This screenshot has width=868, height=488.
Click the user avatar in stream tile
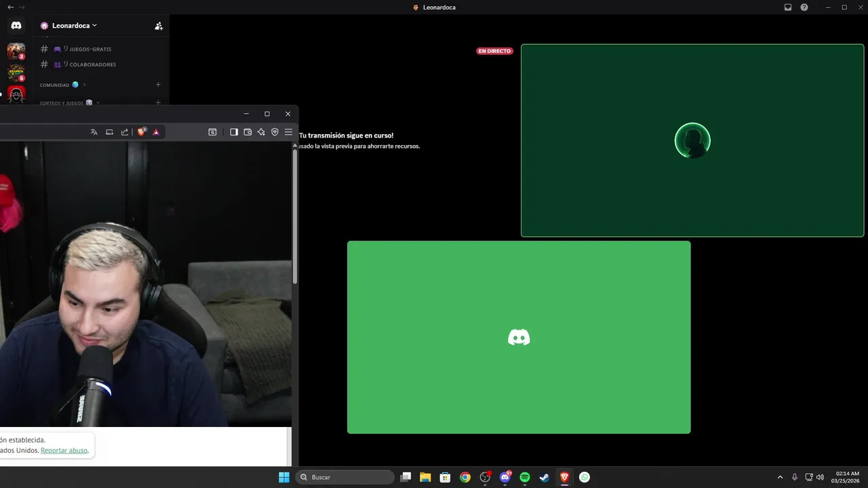pyautogui.click(x=692, y=140)
